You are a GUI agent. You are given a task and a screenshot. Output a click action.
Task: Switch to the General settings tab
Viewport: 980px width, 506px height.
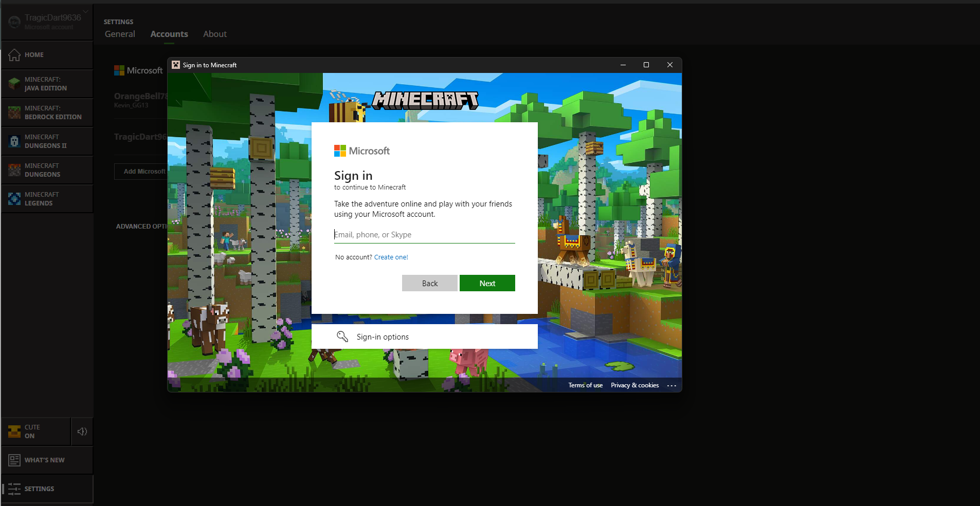[120, 34]
